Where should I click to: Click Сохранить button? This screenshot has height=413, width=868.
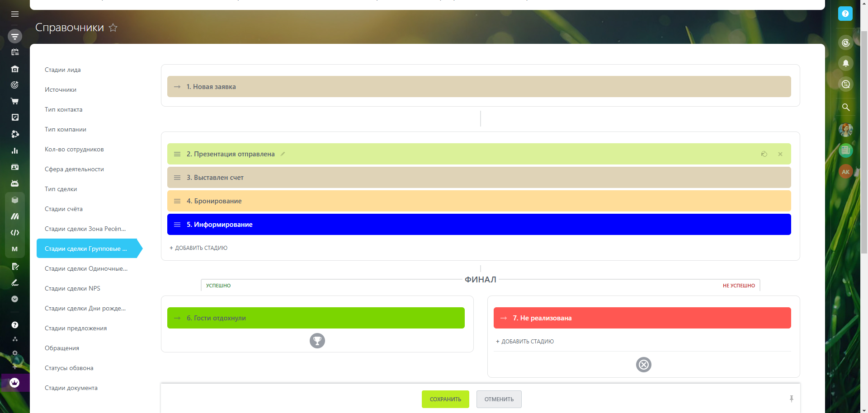click(445, 399)
